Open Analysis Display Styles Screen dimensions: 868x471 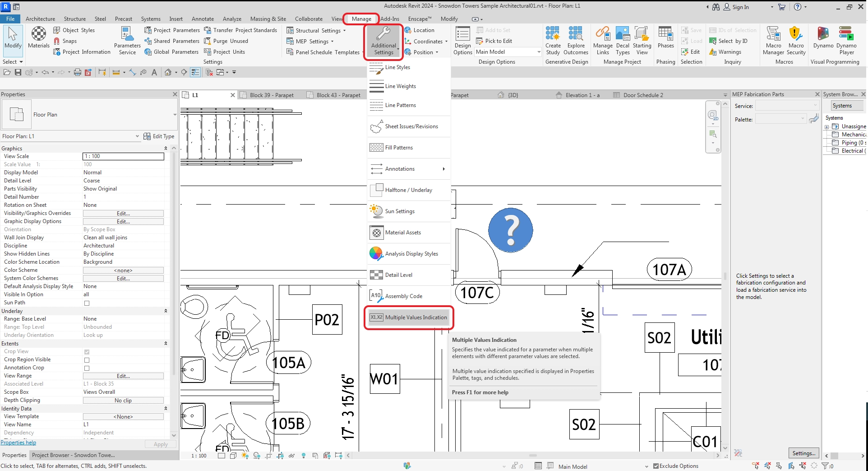coord(409,254)
